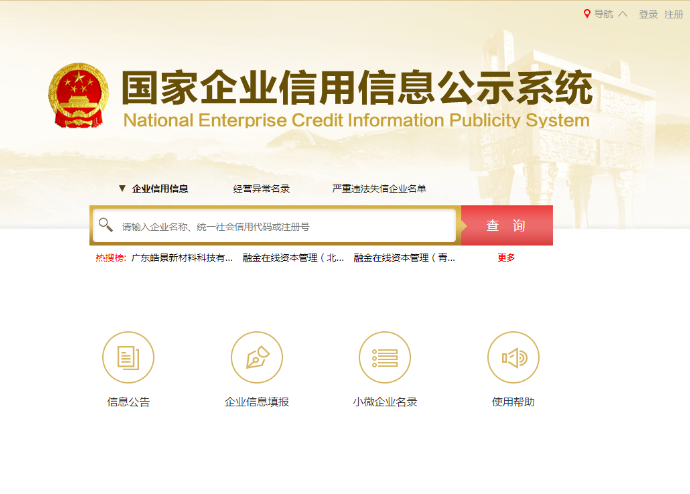Focus the enterprise name search input field
690x494 pixels.
(x=275, y=226)
